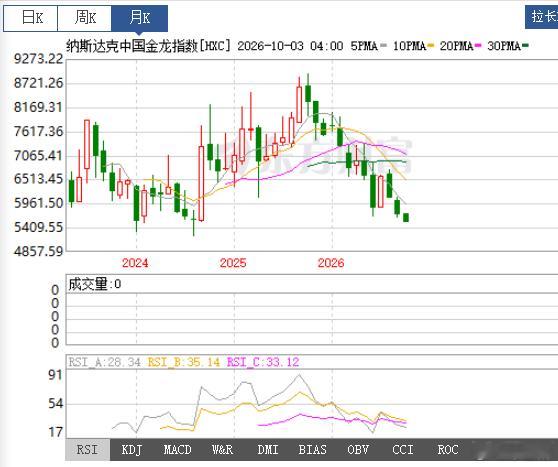558x467 pixels.
Task: Click the latest green candlestick at chart end
Action: (x=406, y=217)
